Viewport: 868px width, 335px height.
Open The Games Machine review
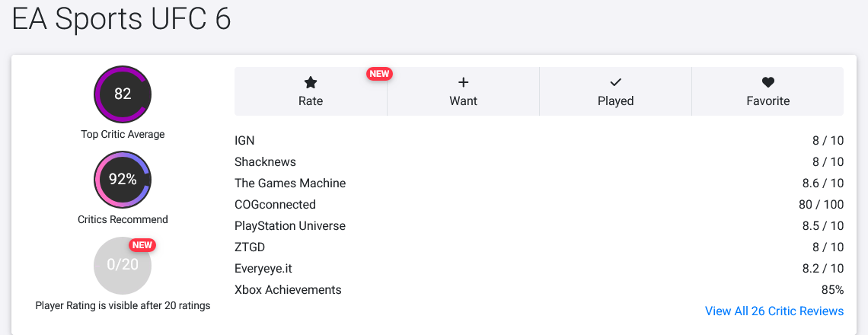290,183
